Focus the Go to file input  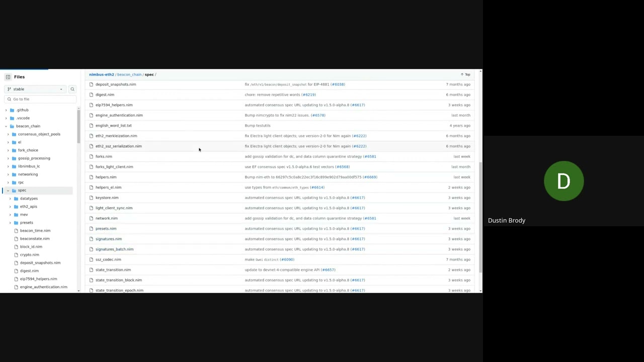pos(40,99)
